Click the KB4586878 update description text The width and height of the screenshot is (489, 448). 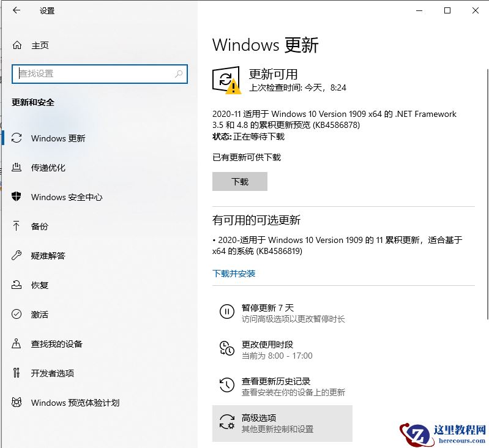[x=334, y=119]
